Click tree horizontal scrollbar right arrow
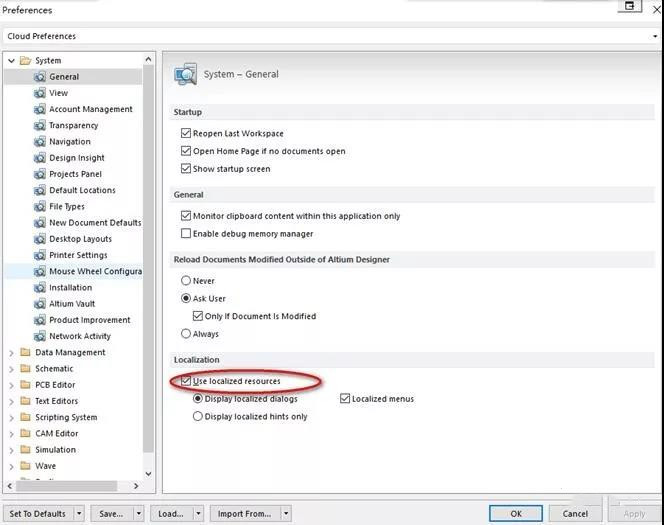664x525 pixels. [x=136, y=486]
